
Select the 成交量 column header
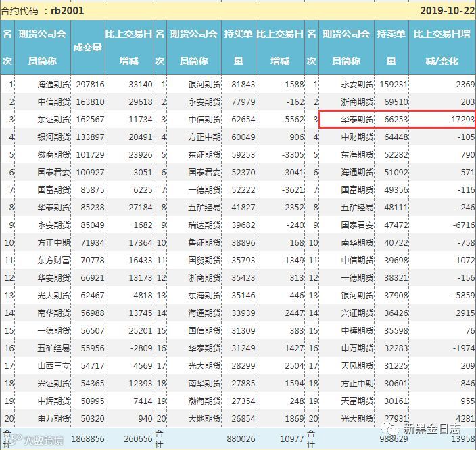click(87, 47)
